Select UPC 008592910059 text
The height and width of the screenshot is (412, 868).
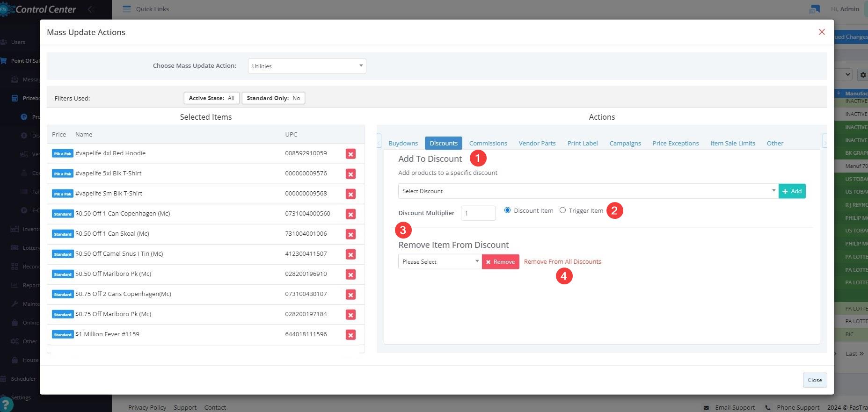(x=306, y=153)
